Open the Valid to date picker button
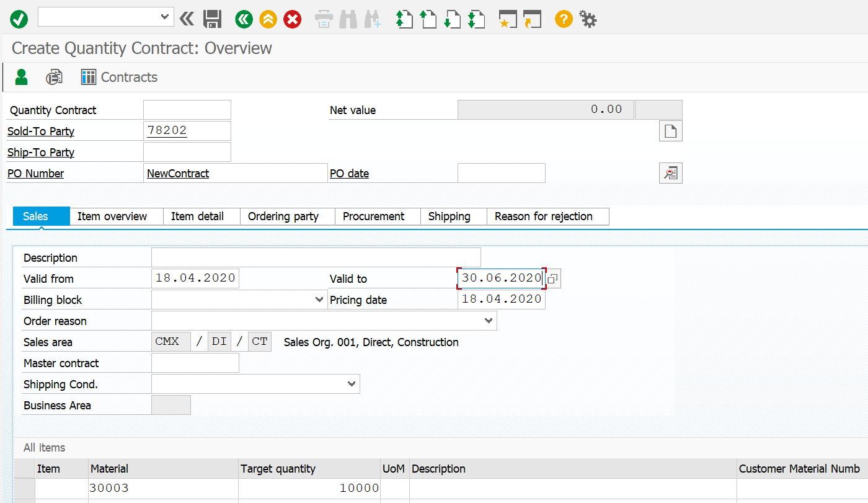The height and width of the screenshot is (503, 868). coord(553,279)
